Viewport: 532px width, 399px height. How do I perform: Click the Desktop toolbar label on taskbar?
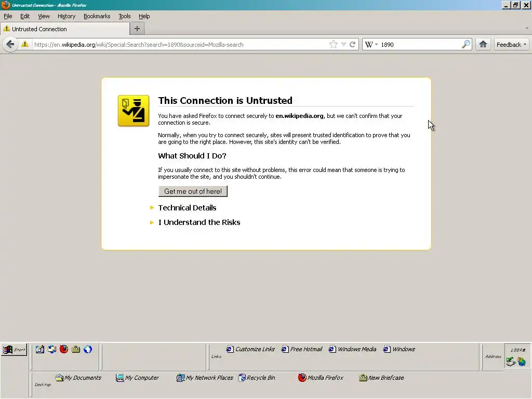(43, 384)
